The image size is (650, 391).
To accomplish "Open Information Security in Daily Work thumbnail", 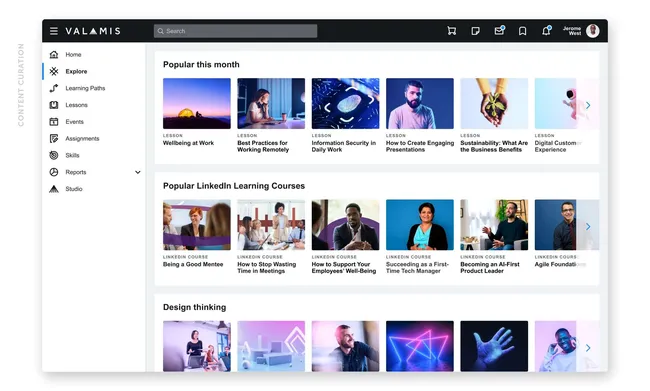I will pyautogui.click(x=345, y=104).
